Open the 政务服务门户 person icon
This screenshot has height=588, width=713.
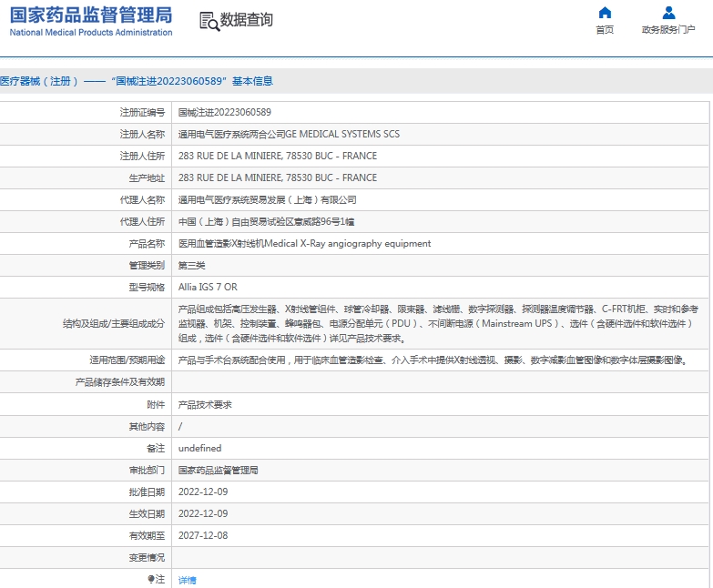click(668, 12)
